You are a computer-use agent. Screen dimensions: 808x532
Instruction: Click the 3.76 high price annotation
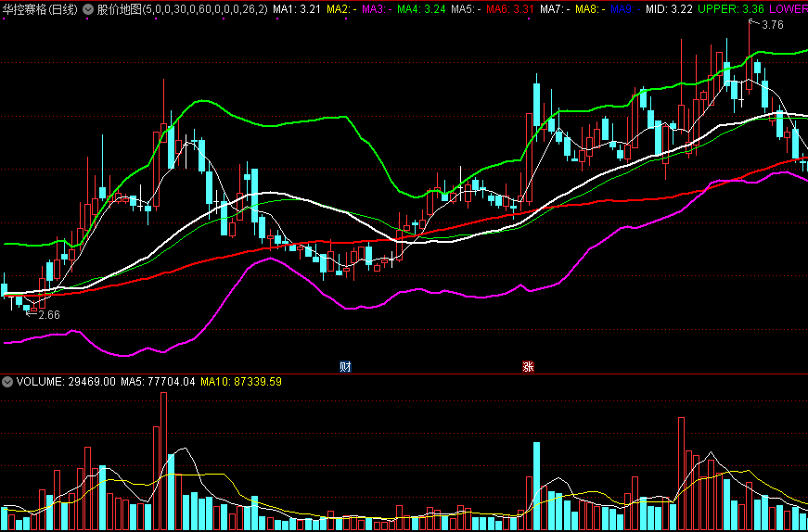pyautogui.click(x=773, y=25)
